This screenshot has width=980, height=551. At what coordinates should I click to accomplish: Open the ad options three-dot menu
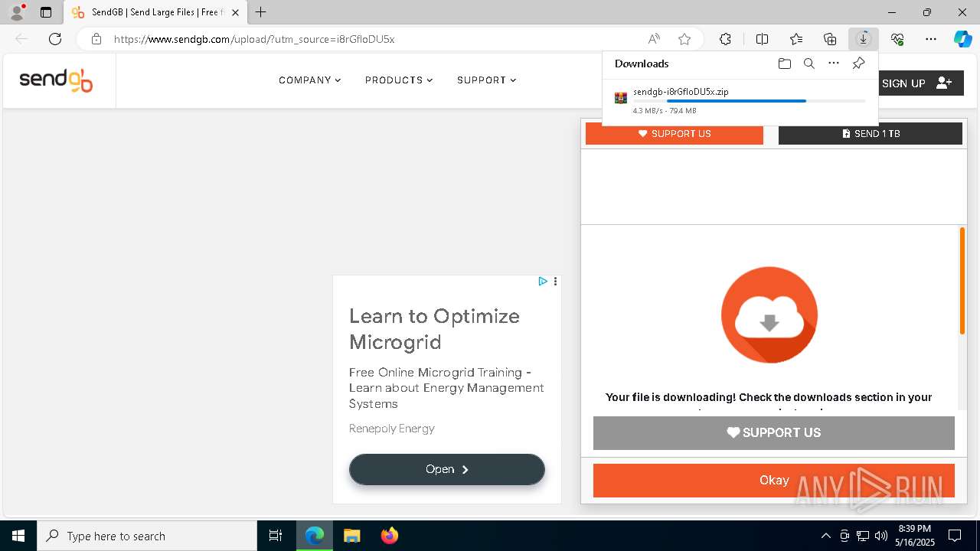[x=555, y=282]
